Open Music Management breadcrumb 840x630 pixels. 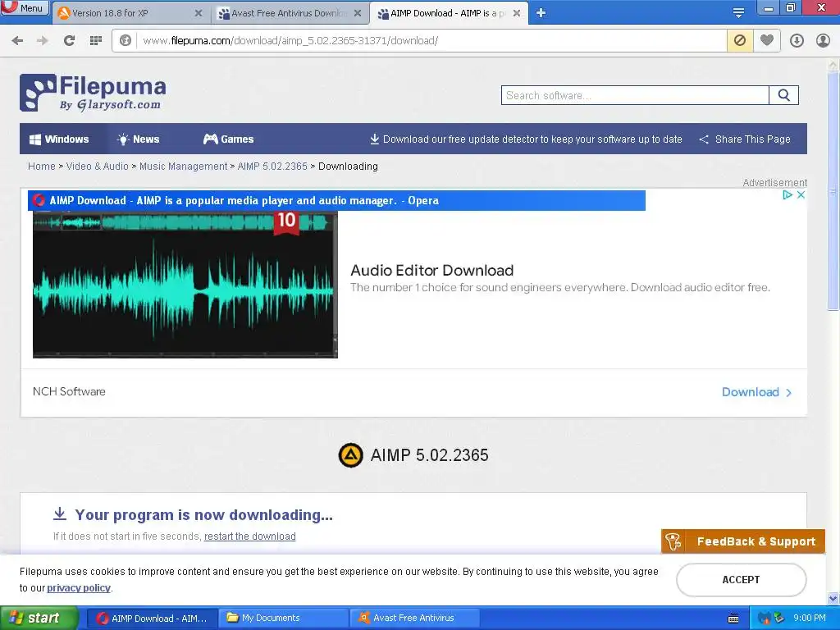click(x=183, y=167)
